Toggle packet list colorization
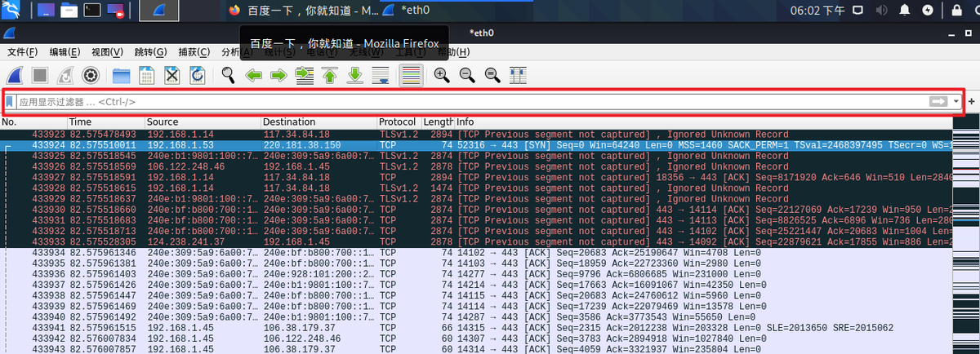Image resolution: width=980 pixels, height=354 pixels. pyautogui.click(x=412, y=75)
